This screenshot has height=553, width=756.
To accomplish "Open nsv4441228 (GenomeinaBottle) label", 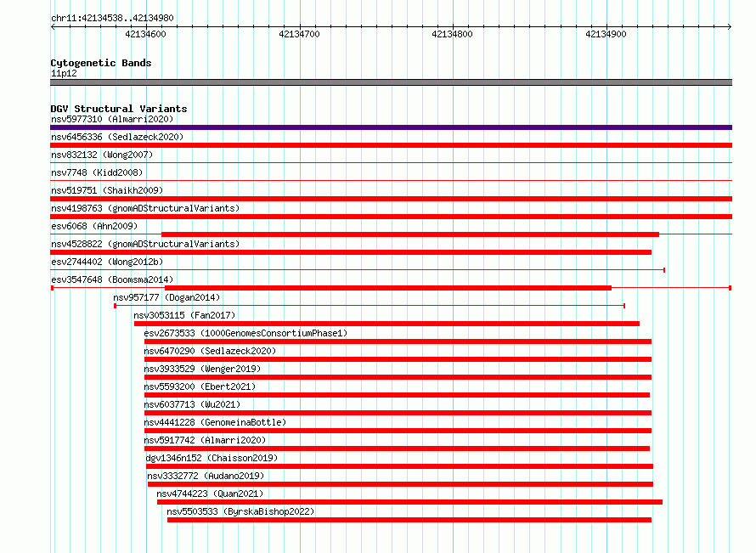I will coord(215,422).
